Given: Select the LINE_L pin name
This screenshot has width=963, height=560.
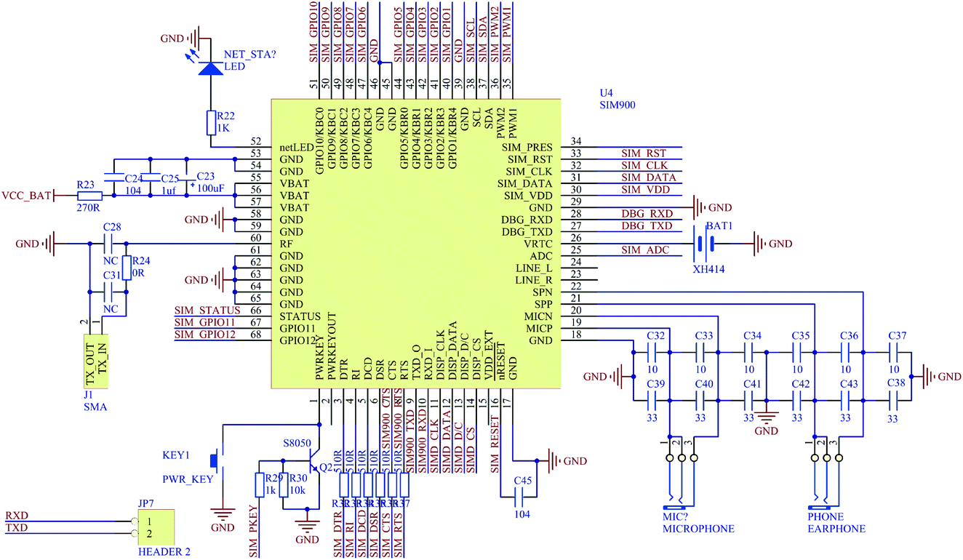Looking at the screenshot, I should (534, 268).
